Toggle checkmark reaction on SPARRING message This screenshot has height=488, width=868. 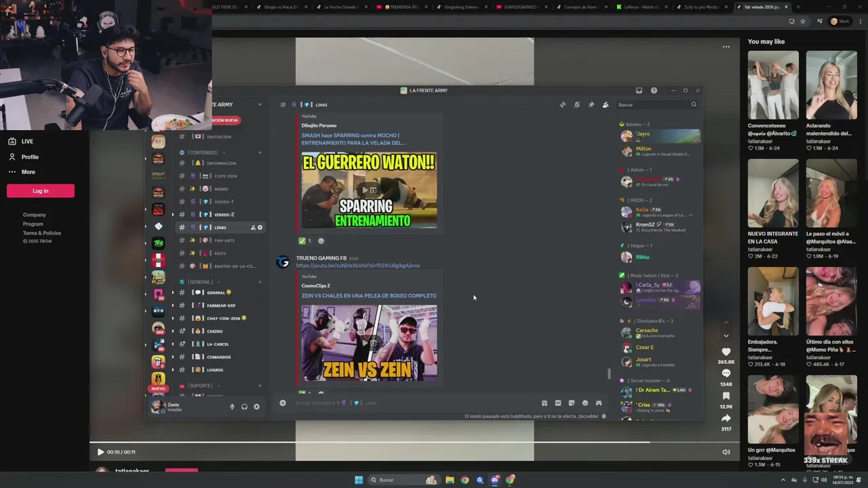coord(304,241)
